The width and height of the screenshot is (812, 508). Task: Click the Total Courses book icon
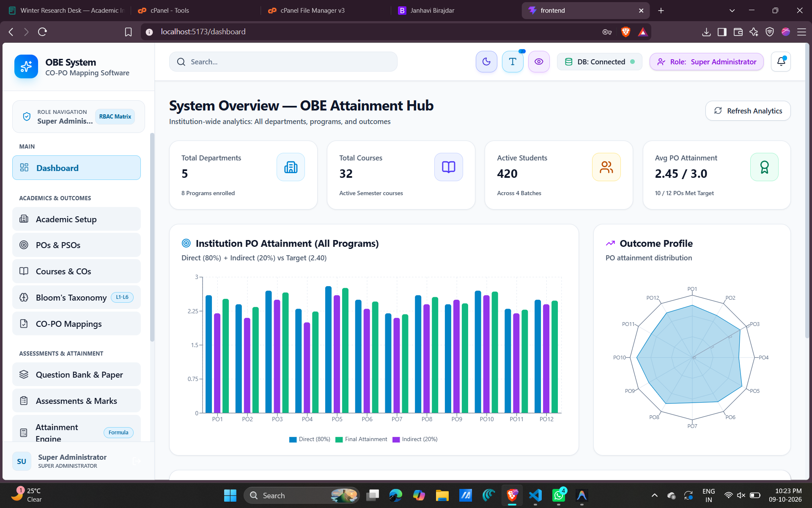[x=449, y=167]
